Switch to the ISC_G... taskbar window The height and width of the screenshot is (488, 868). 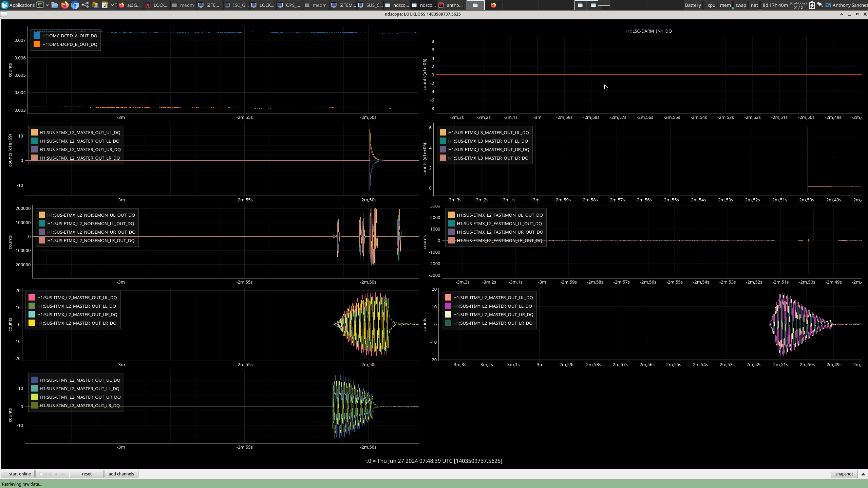pos(237,5)
